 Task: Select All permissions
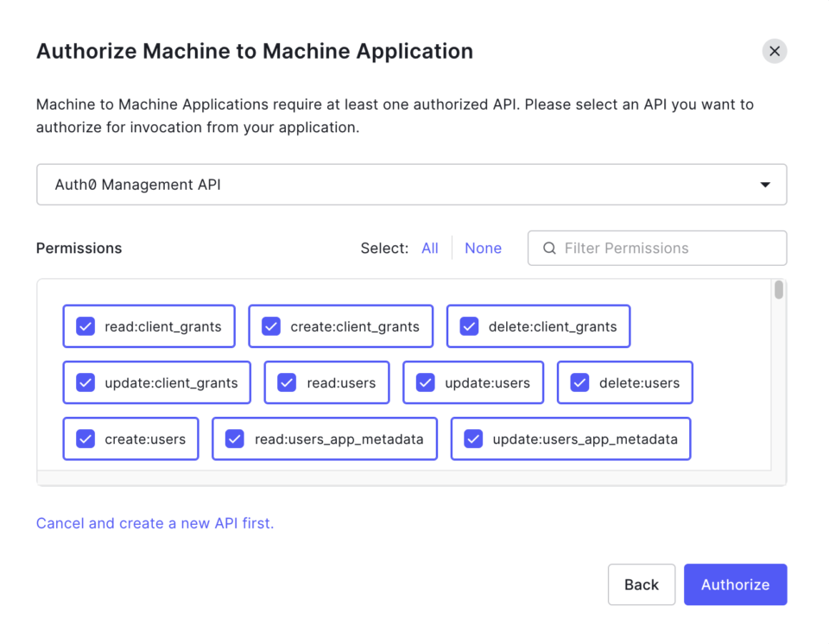[x=429, y=248]
